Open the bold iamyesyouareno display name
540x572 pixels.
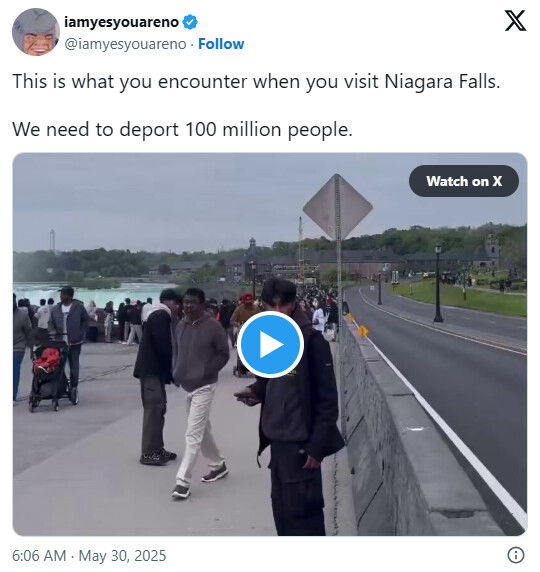pyautogui.click(x=122, y=22)
